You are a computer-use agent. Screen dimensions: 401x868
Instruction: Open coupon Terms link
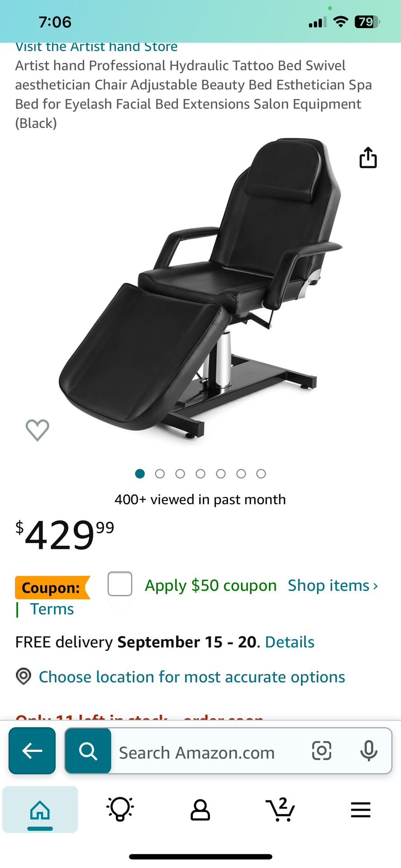52,609
